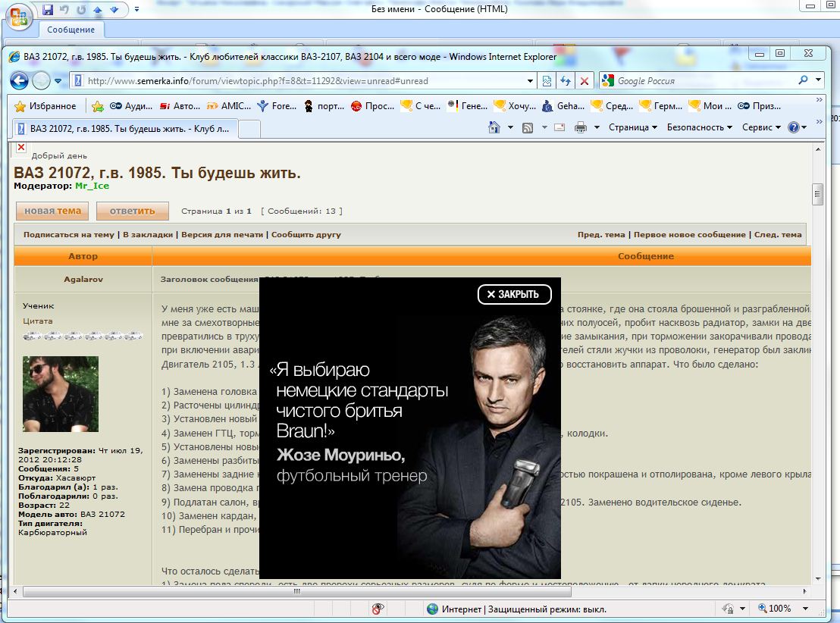Expand the address bar history dropdown
The width and height of the screenshot is (840, 623).
[x=531, y=81]
